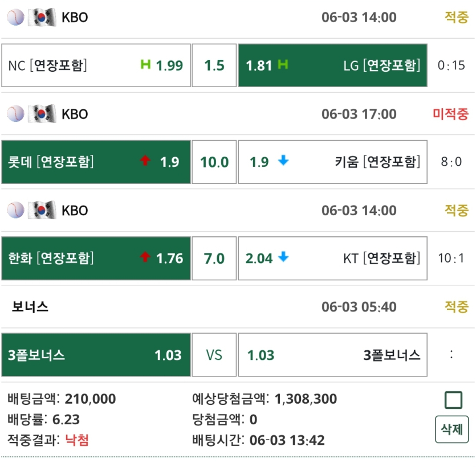Click the LG [연장포함] winning selection
476x467 pixels.
tap(332, 64)
